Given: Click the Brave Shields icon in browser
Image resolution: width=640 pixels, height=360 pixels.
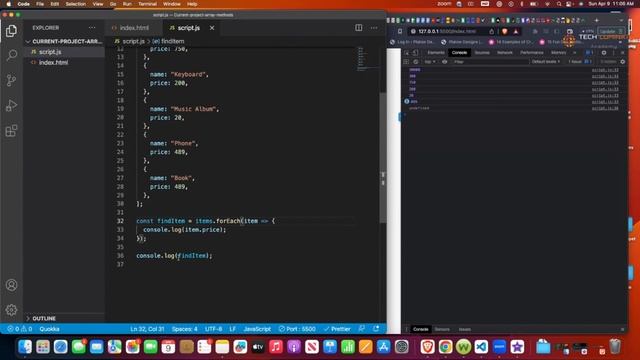Looking at the screenshot, I should pyautogui.click(x=505, y=31).
